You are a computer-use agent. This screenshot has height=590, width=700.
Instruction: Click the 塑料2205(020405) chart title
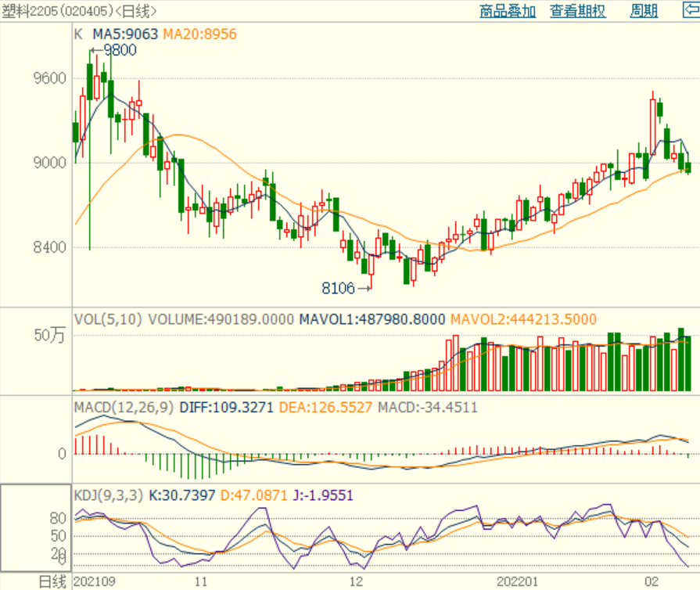coord(78,11)
